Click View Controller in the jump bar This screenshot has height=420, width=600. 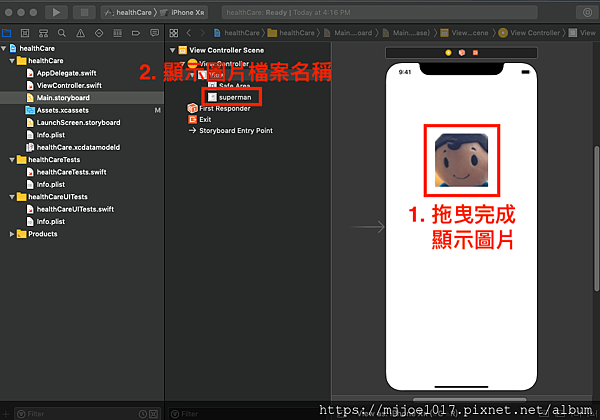(x=529, y=33)
